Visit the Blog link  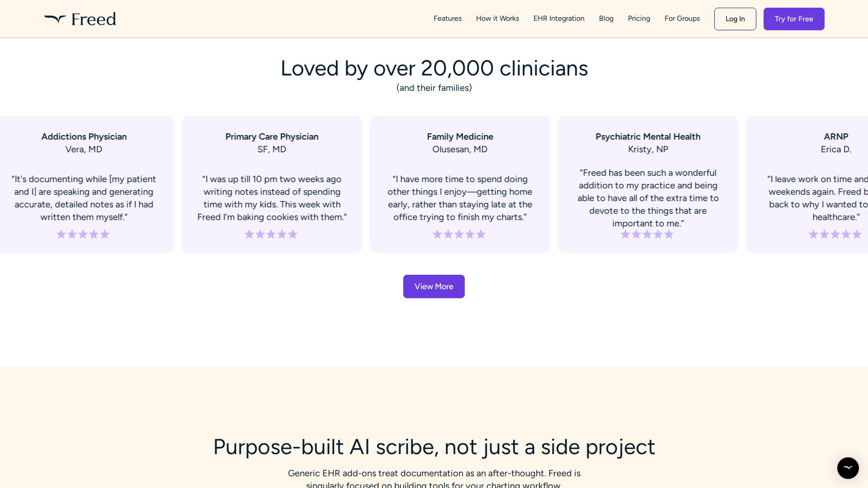point(606,19)
